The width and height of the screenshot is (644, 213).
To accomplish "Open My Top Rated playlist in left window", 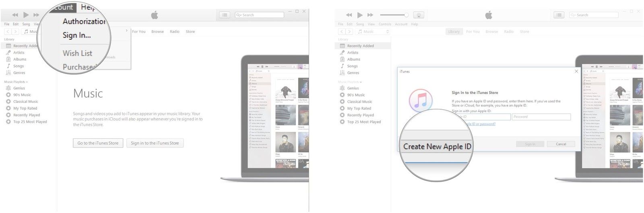I will 25,109.
